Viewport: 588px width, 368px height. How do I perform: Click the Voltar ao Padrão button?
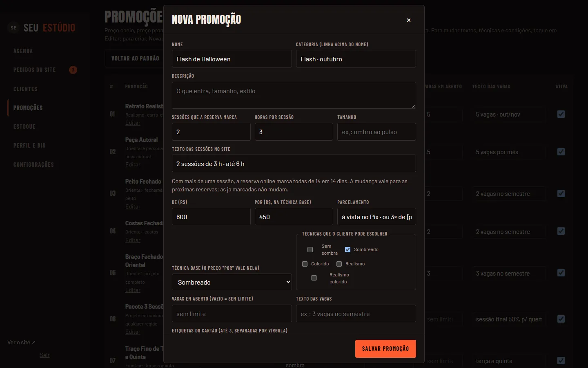(135, 58)
